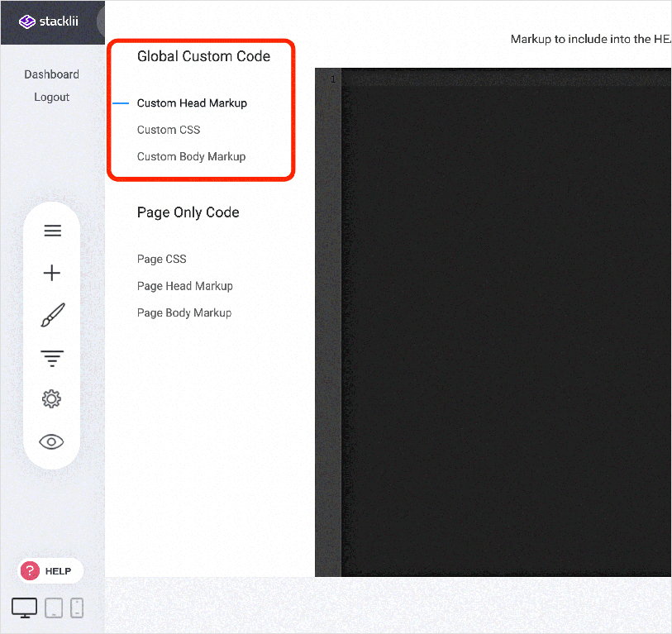Click the eye preview icon
Viewport: 672px width, 634px height.
pyautogui.click(x=52, y=441)
